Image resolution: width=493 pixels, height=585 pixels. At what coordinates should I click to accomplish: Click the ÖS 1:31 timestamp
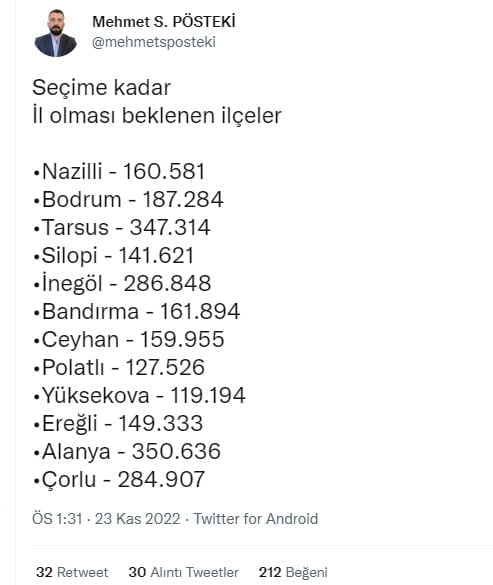click(x=57, y=519)
